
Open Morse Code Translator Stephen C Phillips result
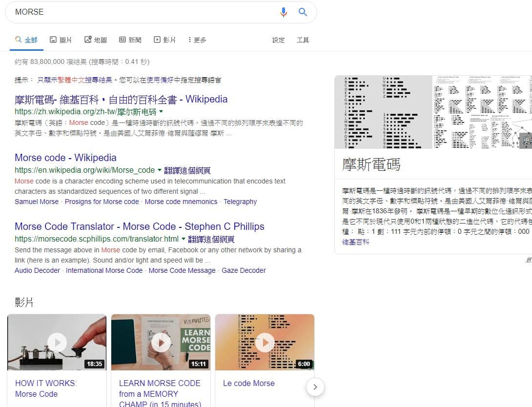(x=140, y=226)
